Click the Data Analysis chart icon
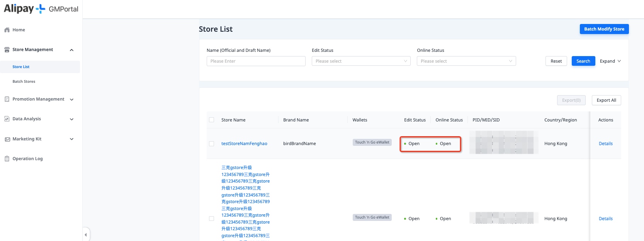This screenshot has width=644, height=241. click(7, 119)
